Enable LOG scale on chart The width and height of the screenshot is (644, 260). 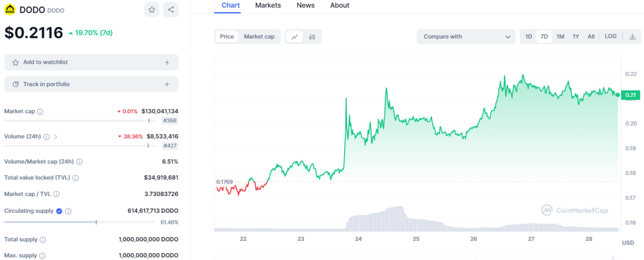(610, 37)
